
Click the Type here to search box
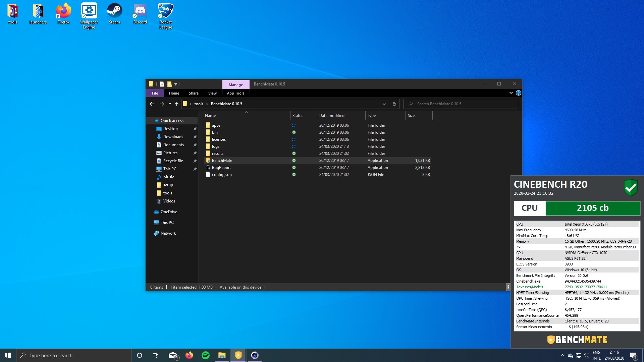click(x=74, y=355)
